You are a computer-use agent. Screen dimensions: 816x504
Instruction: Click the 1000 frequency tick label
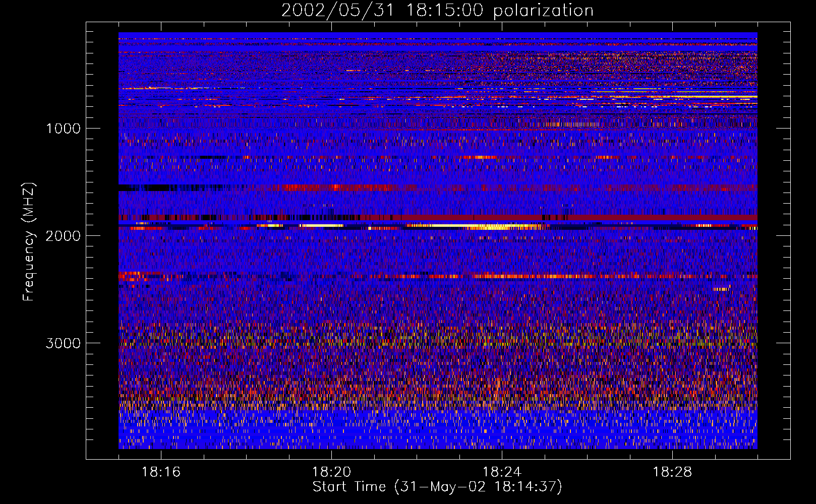click(64, 129)
